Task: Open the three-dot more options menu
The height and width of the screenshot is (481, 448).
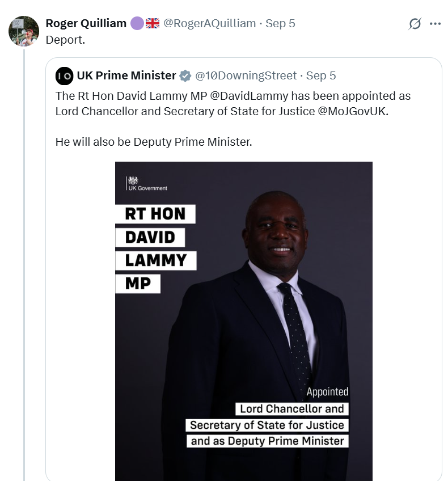Action: [435, 24]
